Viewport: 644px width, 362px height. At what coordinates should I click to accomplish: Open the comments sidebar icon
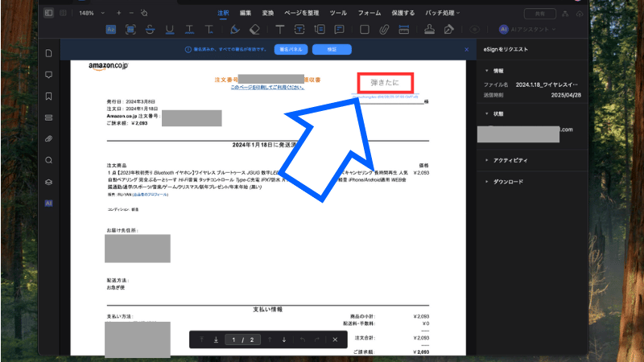click(48, 75)
